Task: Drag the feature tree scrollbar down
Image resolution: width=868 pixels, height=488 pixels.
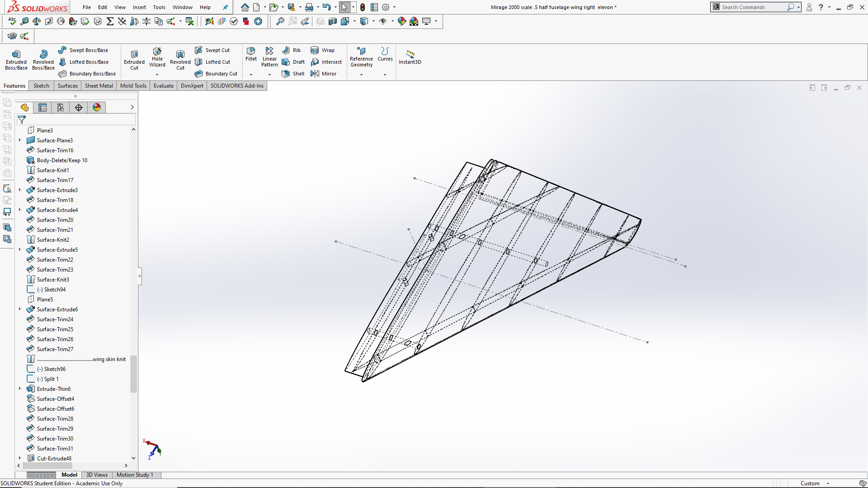Action: coord(133,458)
